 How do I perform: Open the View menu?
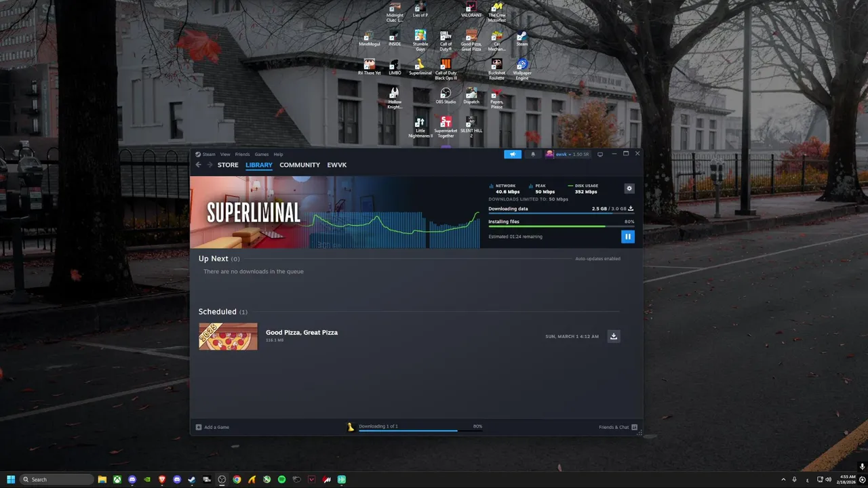tap(225, 154)
